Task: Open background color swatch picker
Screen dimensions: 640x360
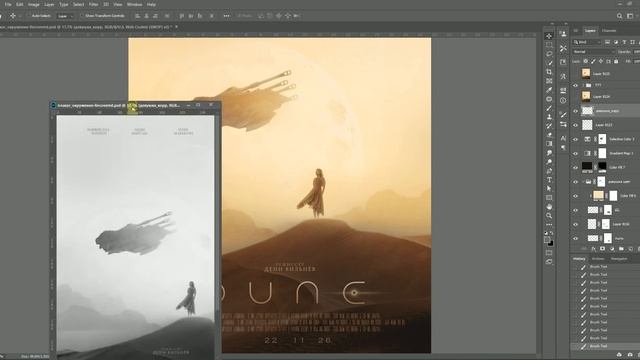Action: click(x=551, y=244)
